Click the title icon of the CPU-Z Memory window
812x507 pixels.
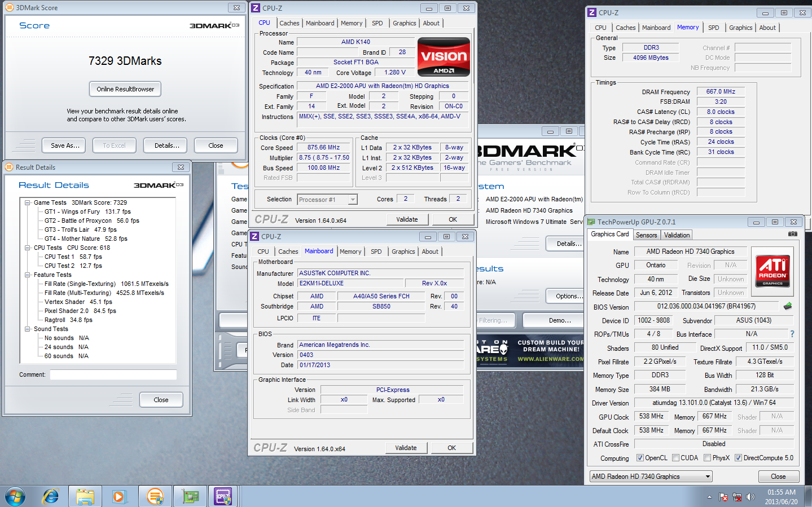pos(592,12)
